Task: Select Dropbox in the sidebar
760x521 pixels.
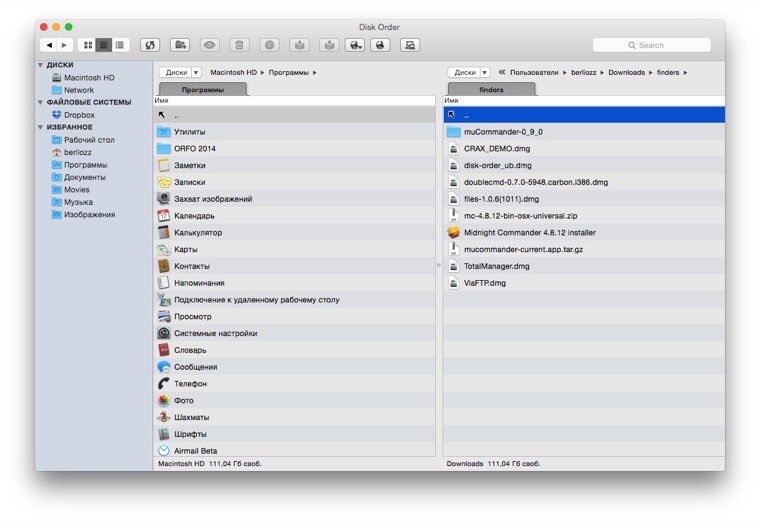Action: click(x=79, y=115)
